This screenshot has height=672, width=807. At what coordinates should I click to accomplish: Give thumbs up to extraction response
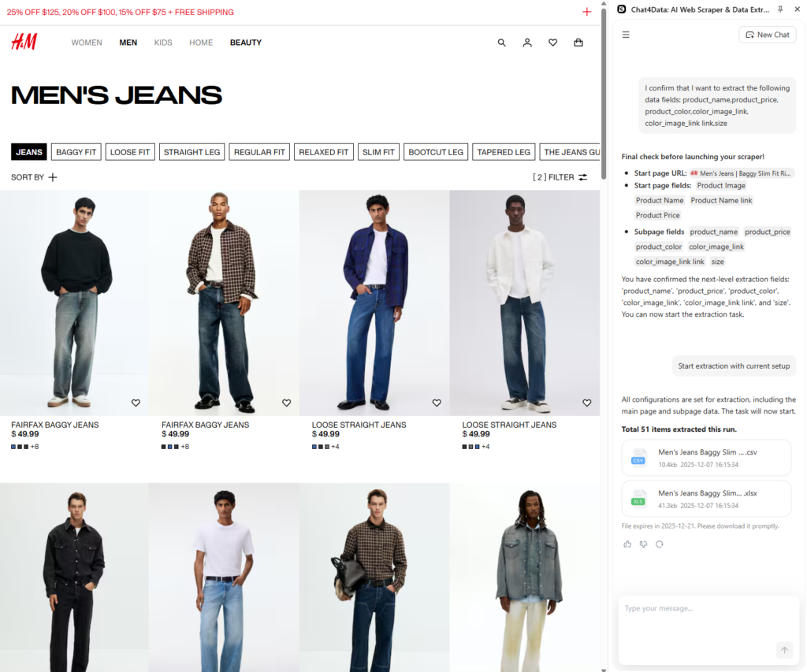[x=627, y=544]
